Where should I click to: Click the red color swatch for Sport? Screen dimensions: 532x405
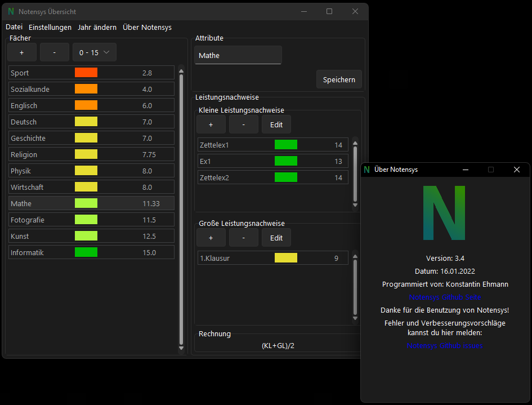click(86, 72)
